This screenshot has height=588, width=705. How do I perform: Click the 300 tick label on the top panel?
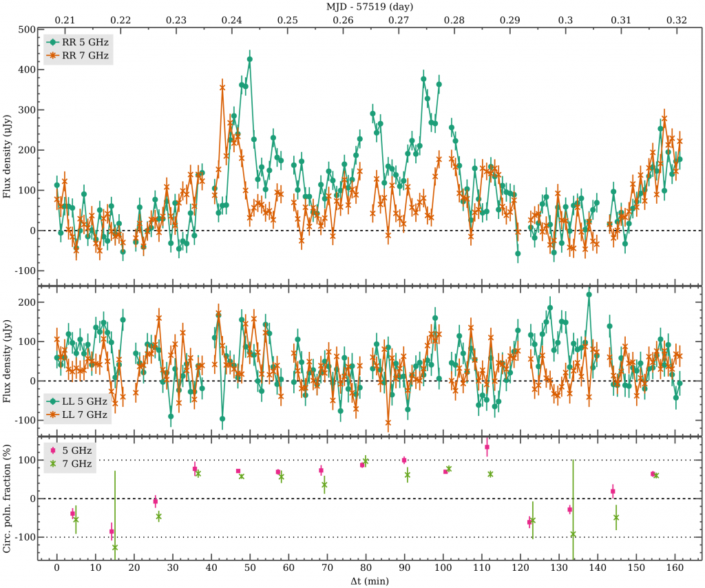(x=27, y=110)
